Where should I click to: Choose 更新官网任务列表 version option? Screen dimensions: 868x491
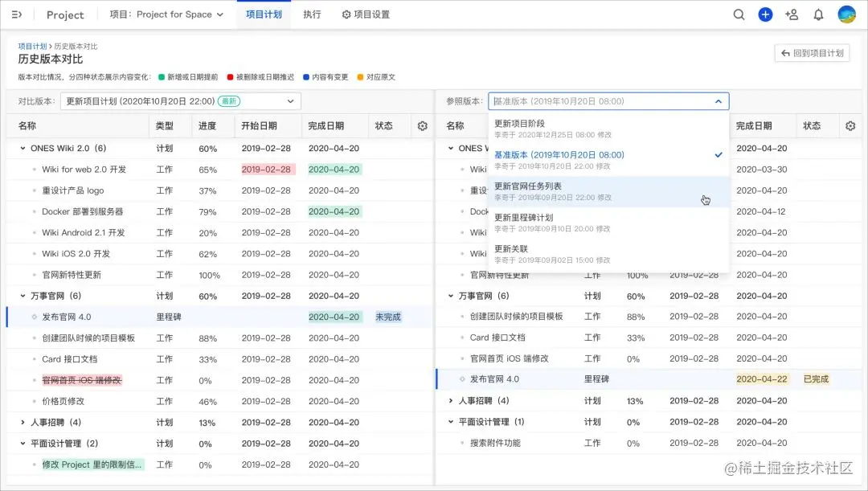(608, 191)
